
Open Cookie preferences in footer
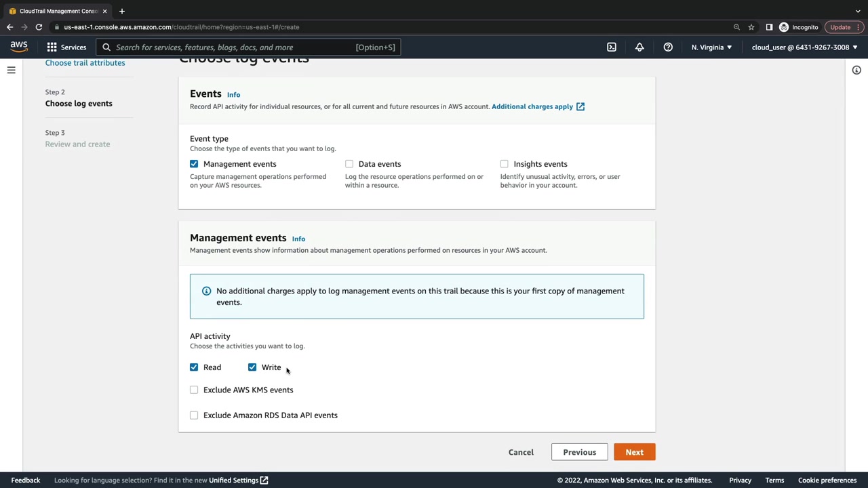(827, 481)
